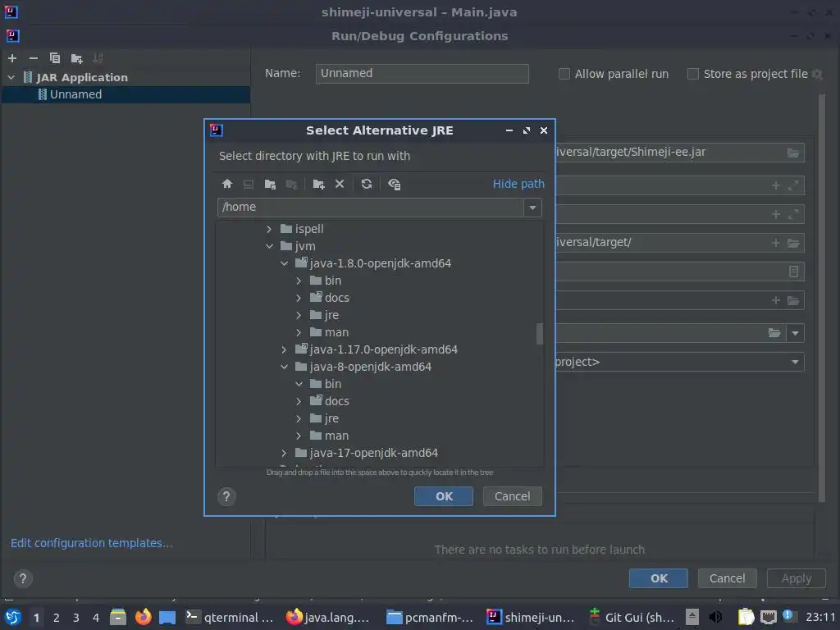Click the New Folder icon in JRE chooser
The height and width of the screenshot is (630, 840).
tap(319, 184)
